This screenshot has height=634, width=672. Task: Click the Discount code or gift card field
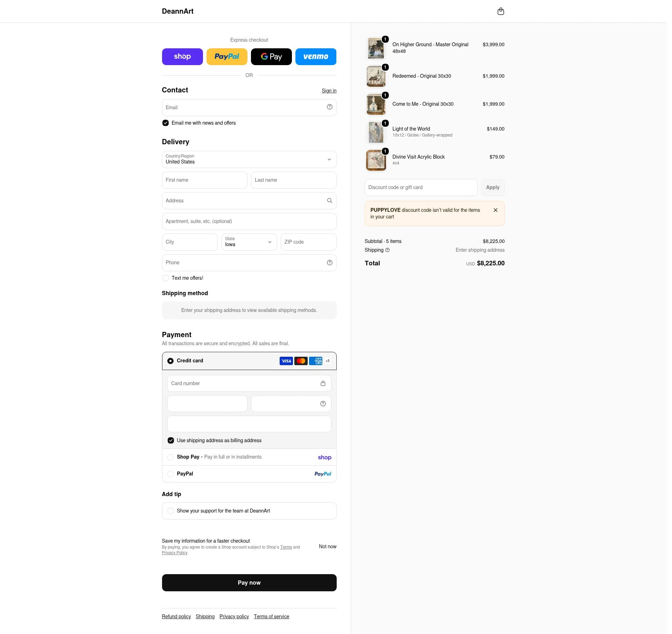421,188
